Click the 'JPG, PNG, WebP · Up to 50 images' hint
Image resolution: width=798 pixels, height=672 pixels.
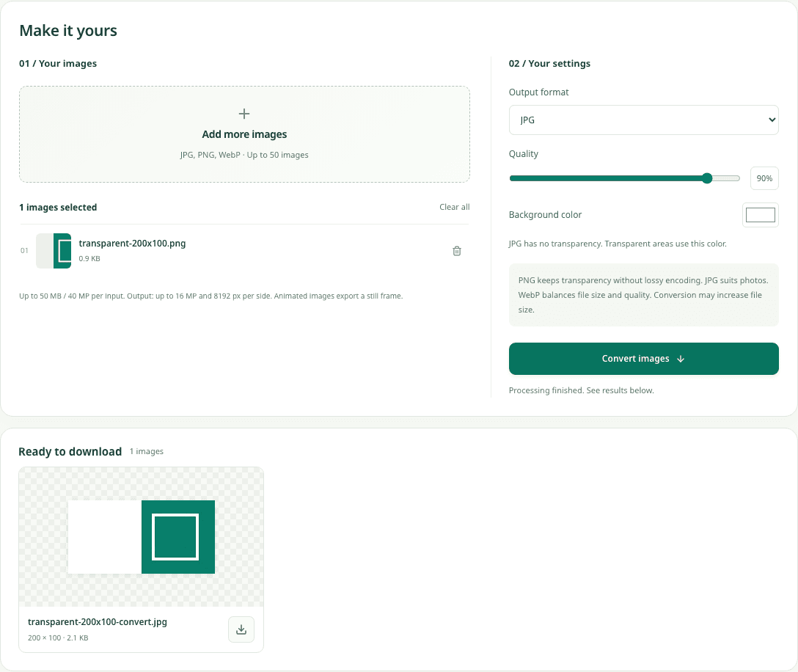(x=244, y=155)
